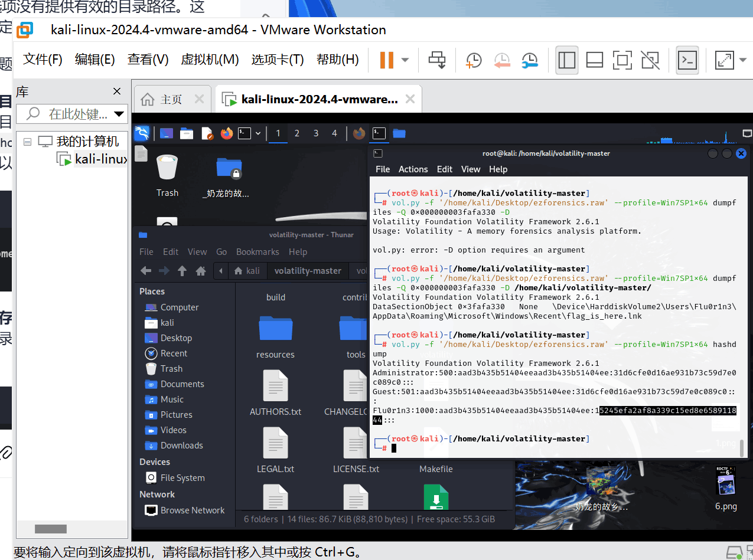Switch to Kali workspace 1
Viewport: 753px width, 560px height.
tap(278, 133)
